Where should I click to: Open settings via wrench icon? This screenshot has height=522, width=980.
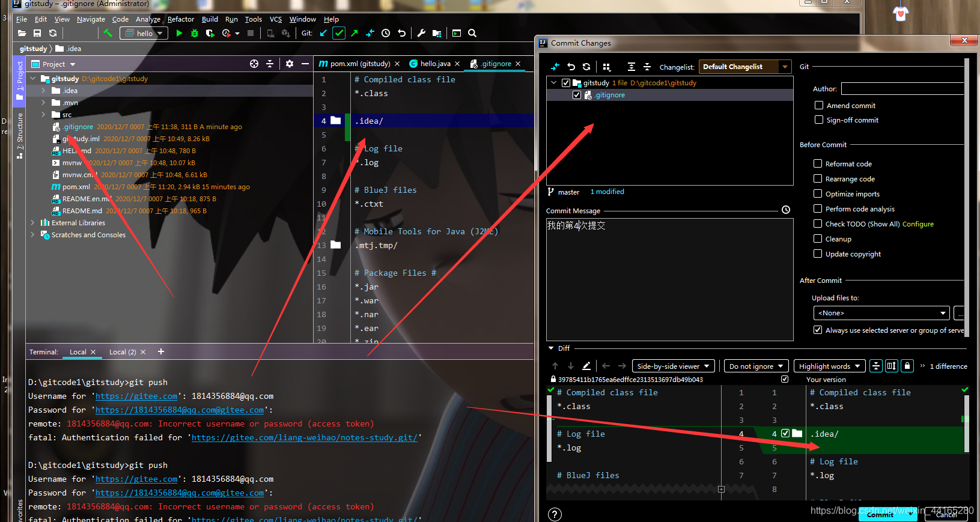[x=421, y=33]
